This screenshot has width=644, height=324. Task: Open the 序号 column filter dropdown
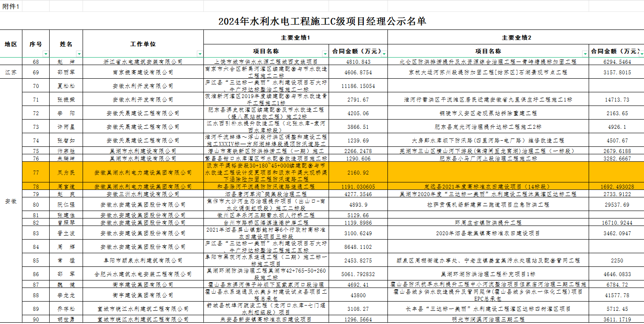(46, 54)
